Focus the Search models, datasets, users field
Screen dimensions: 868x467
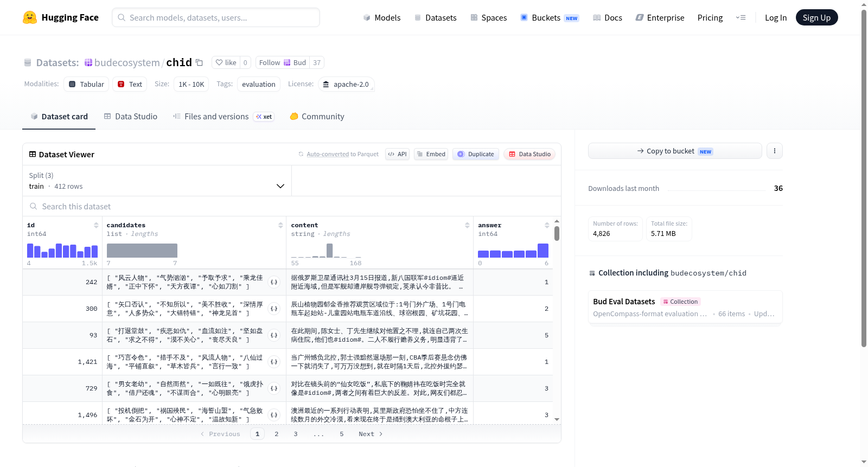coord(216,17)
